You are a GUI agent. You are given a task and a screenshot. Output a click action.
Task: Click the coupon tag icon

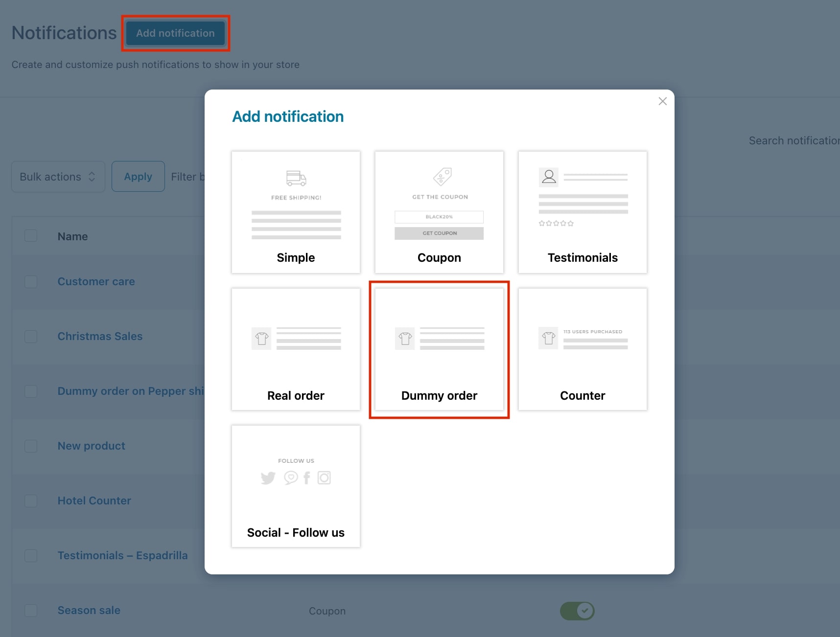tap(443, 177)
